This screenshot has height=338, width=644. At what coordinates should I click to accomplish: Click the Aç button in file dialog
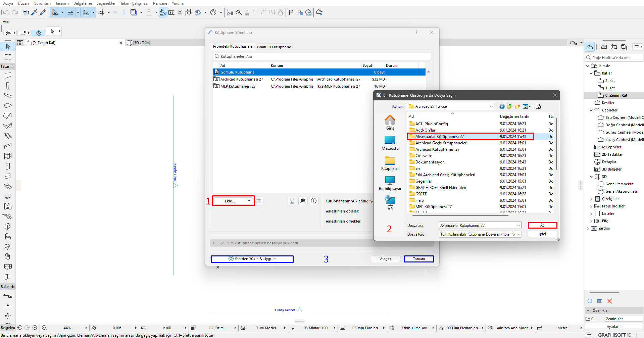coord(542,225)
